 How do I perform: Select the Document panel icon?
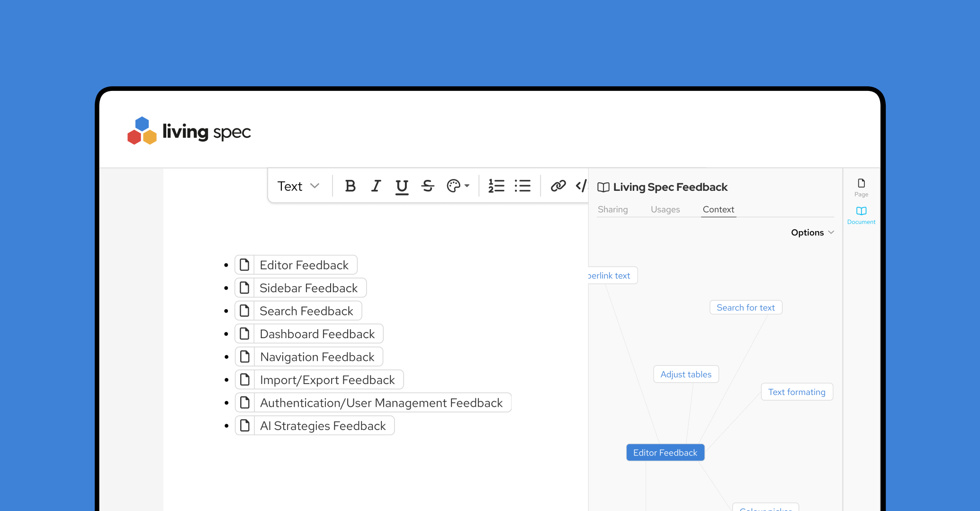point(861,215)
